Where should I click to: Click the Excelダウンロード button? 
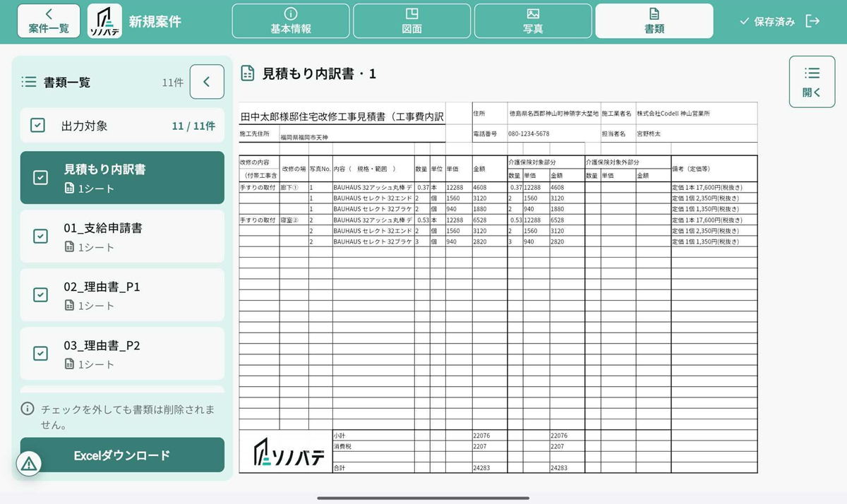tap(122, 455)
